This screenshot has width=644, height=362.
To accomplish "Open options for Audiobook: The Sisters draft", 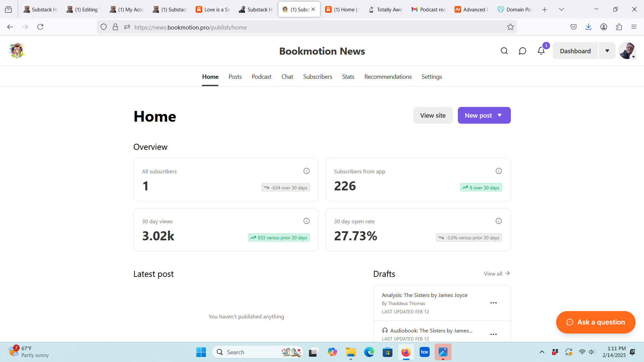I will 493,335.
